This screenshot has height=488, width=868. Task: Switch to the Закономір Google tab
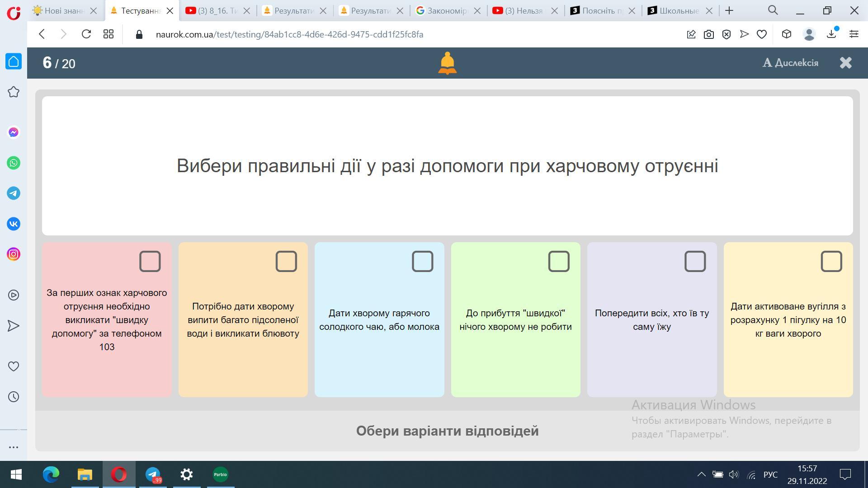[x=445, y=11]
